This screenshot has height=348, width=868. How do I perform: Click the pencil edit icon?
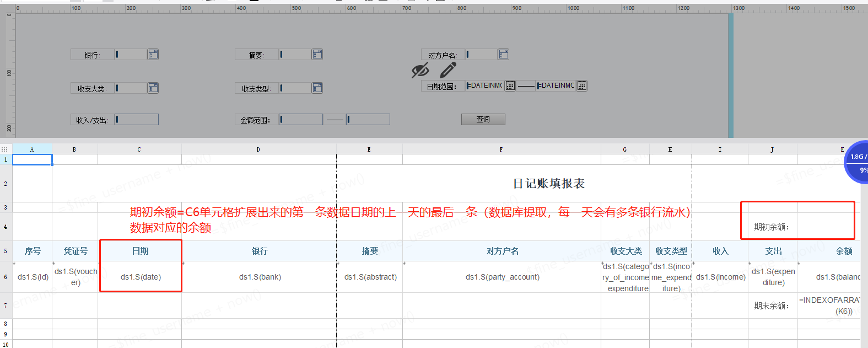pyautogui.click(x=448, y=70)
